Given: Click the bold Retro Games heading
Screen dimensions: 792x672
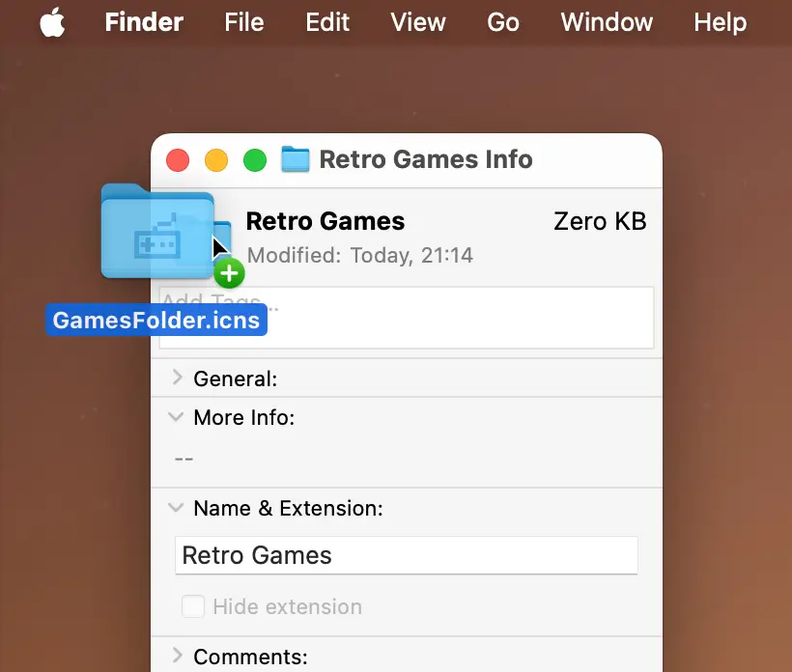Looking at the screenshot, I should tap(325, 221).
